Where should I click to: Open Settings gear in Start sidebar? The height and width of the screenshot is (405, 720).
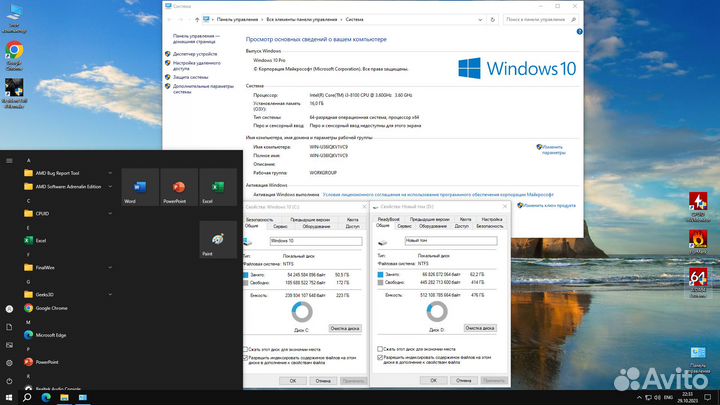click(x=9, y=363)
